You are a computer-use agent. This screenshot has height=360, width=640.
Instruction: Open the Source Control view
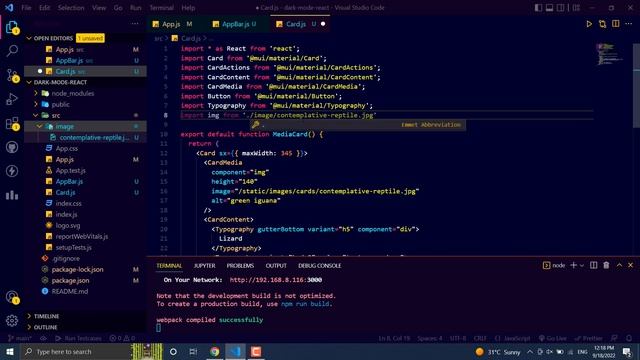pos(12,76)
